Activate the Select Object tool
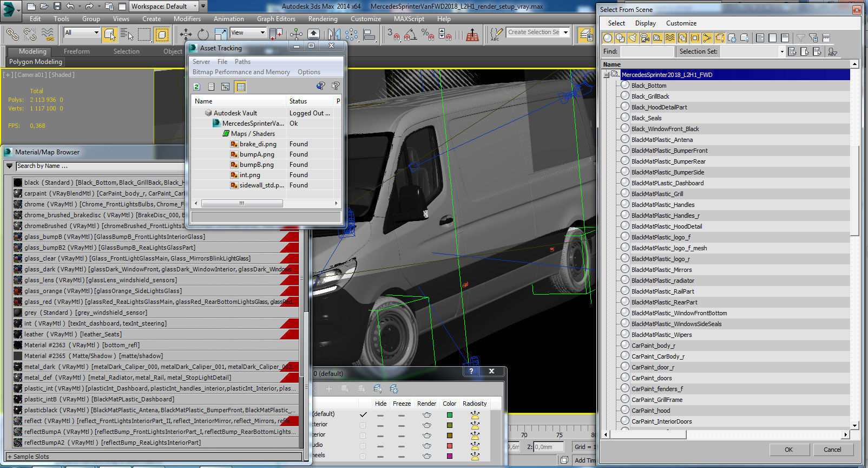 pos(110,34)
